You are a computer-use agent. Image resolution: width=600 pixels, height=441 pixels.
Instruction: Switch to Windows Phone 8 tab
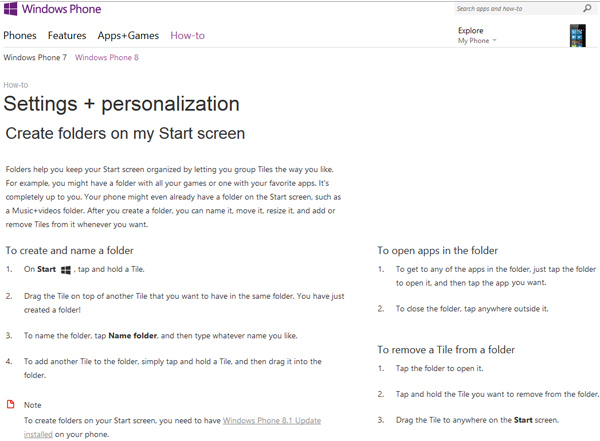point(107,57)
